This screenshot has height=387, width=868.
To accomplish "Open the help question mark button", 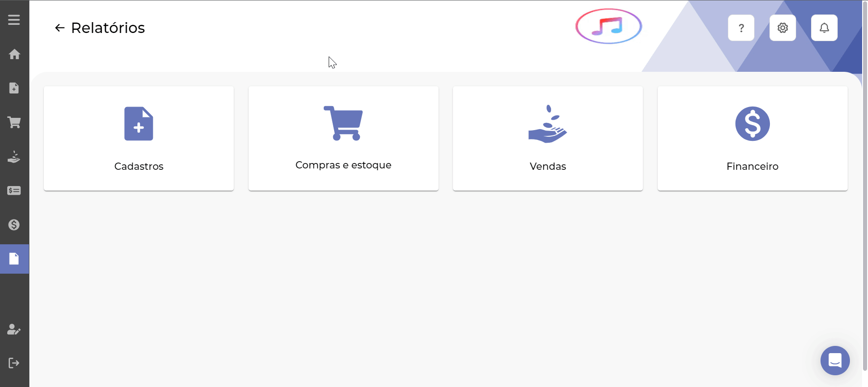I will pyautogui.click(x=741, y=28).
